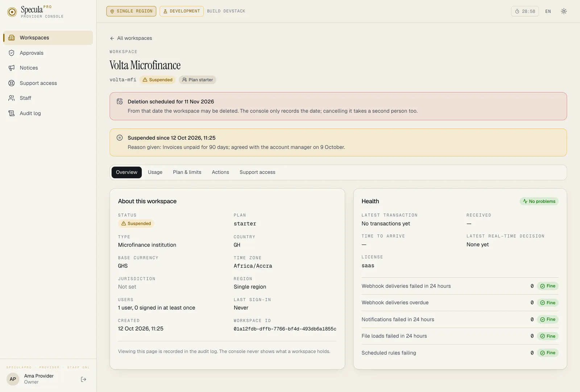Viewport: 580px width, 392px height.
Task: Click the Support access lifebuoy icon
Action: [12, 83]
